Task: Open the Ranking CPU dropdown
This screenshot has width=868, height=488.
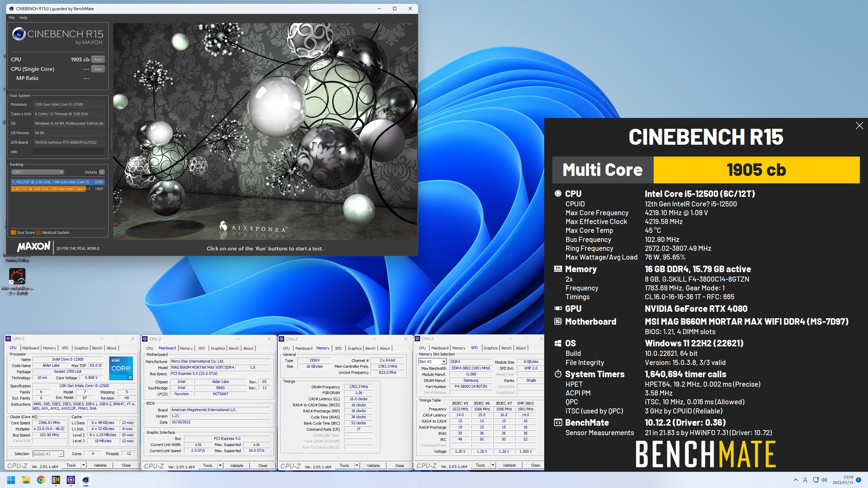Action: tap(38, 172)
